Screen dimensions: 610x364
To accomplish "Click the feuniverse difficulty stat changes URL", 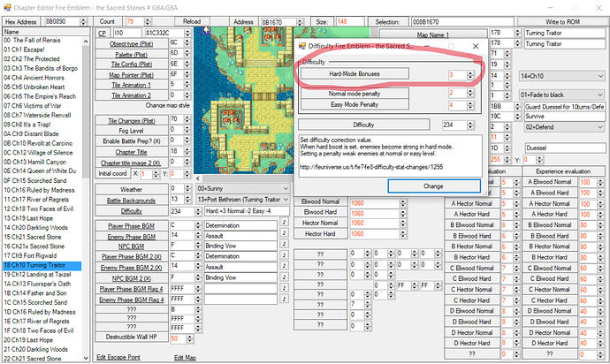I will 371,167.
